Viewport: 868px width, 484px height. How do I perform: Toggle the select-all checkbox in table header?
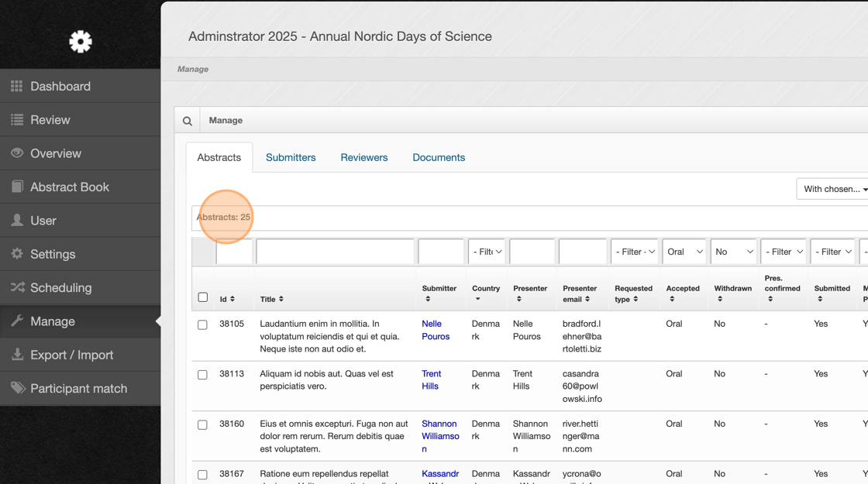(203, 297)
